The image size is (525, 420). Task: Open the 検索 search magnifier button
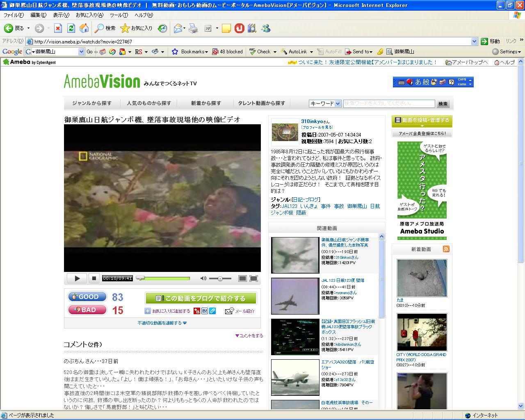click(x=105, y=28)
